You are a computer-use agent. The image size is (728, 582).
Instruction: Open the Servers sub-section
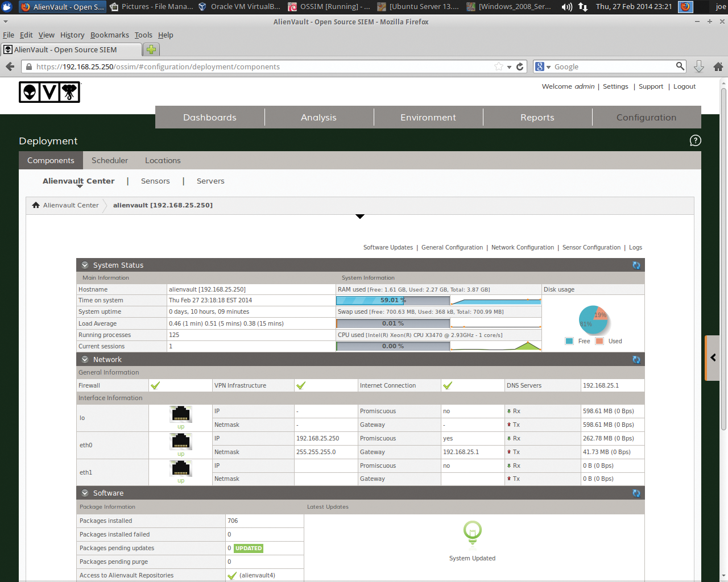[x=210, y=181]
